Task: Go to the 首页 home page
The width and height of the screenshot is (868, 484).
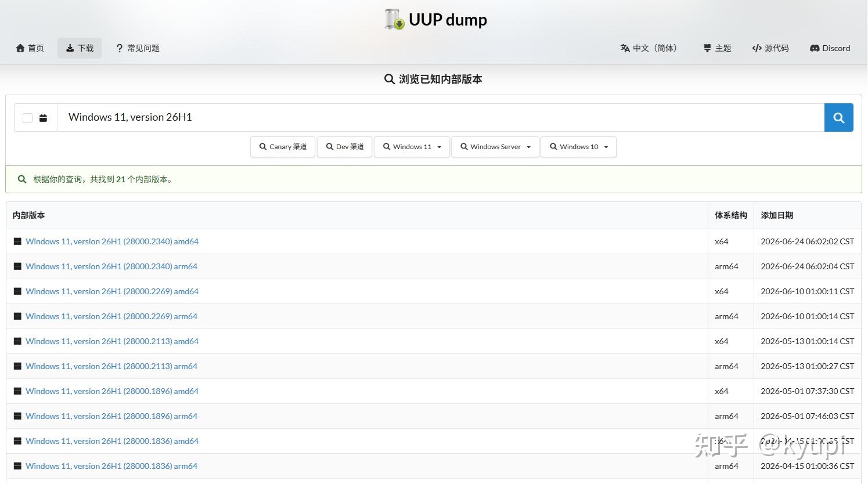Action: click(x=30, y=48)
